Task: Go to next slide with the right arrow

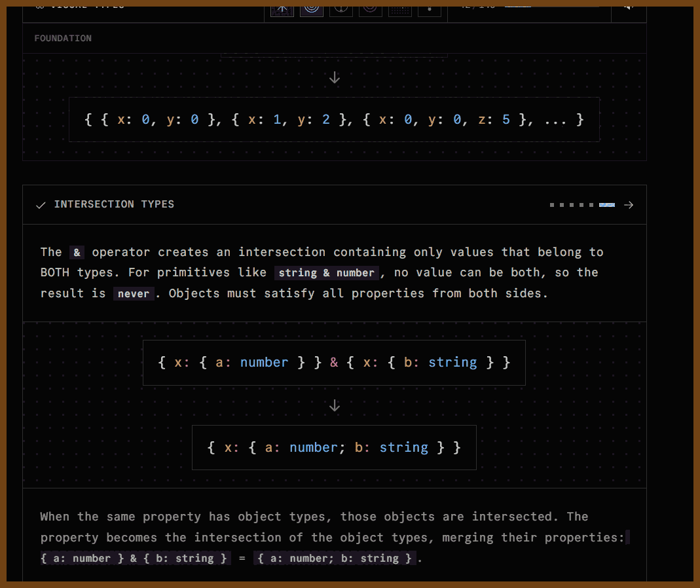Action: [x=629, y=205]
